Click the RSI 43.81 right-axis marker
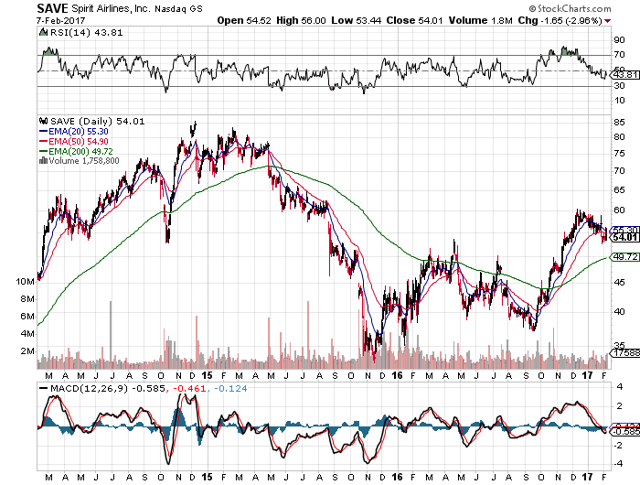Screen dimensions: 640x485 626,75
